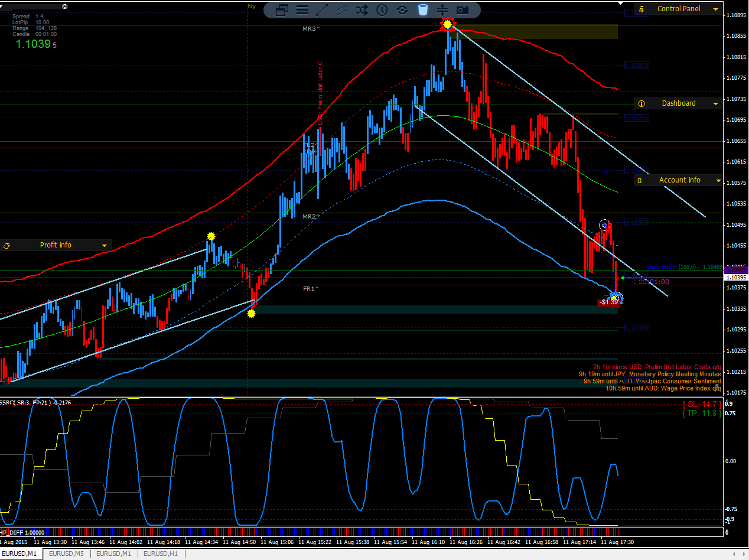This screenshot has width=749, height=560.
Task: Click the SL: 14.7 stop loss label
Action: [702, 404]
